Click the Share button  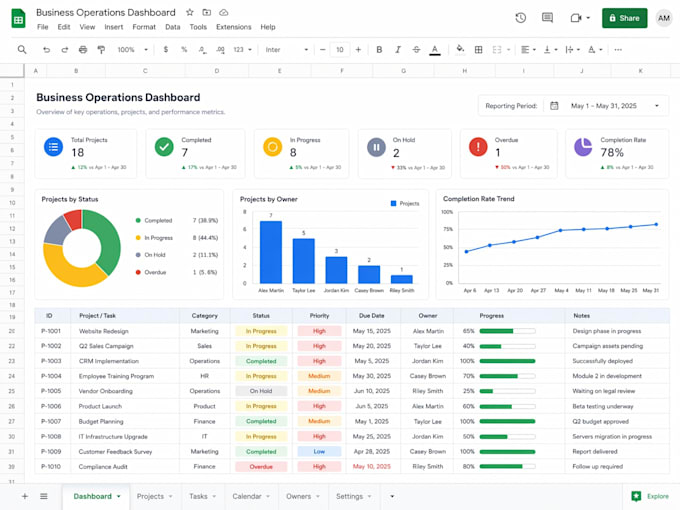tap(624, 18)
